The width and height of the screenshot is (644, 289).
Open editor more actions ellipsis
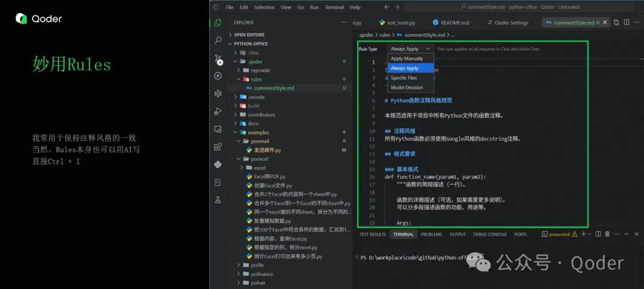click(637, 23)
